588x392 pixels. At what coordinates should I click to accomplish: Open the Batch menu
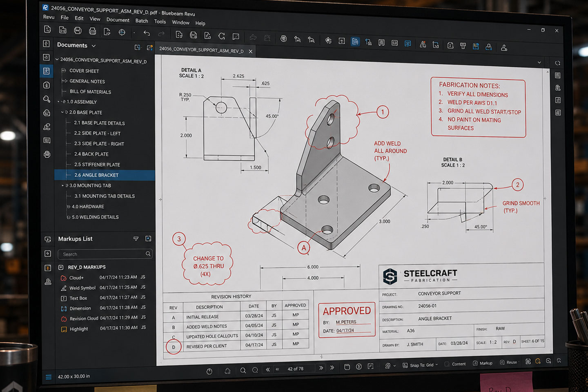click(142, 21)
